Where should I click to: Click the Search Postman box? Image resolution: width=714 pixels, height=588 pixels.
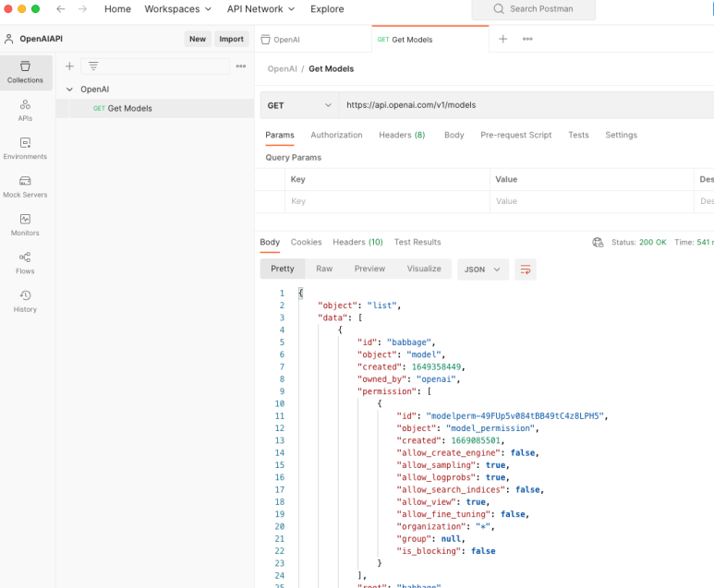(534, 9)
